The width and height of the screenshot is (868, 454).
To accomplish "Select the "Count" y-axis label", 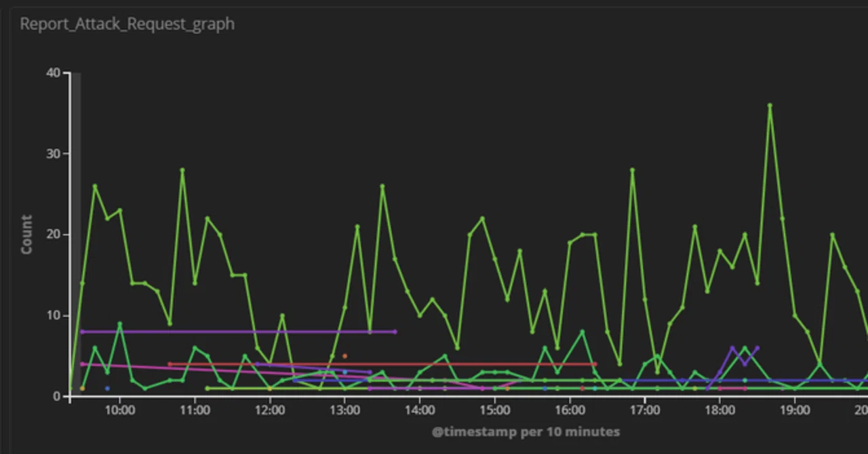I will pos(27,234).
